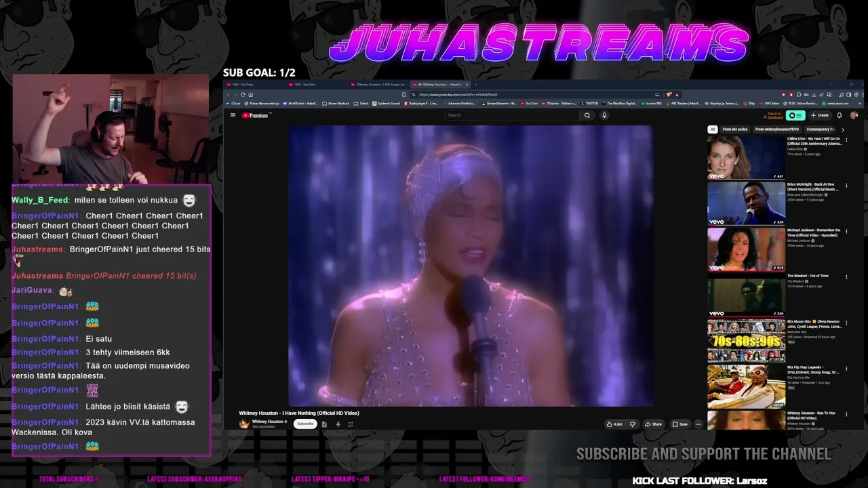This screenshot has height=488, width=868.
Task: Dislike the Whitney Houston video
Action: (x=632, y=424)
